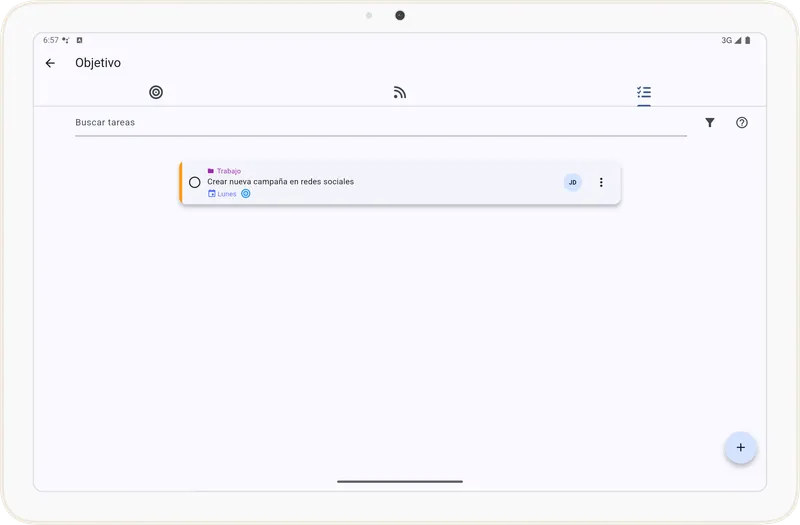
Task: Click the blue goal icon on task
Action: click(x=246, y=194)
